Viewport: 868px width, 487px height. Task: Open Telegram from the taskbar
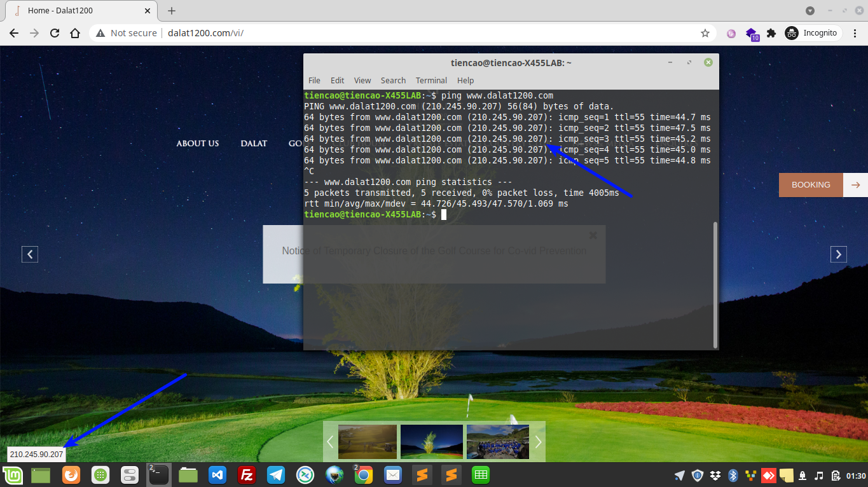pyautogui.click(x=276, y=475)
